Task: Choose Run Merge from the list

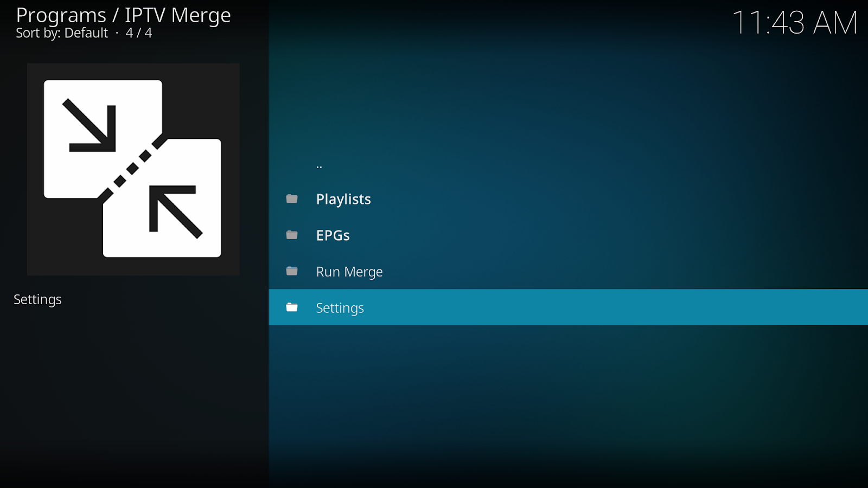Action: pyautogui.click(x=568, y=271)
